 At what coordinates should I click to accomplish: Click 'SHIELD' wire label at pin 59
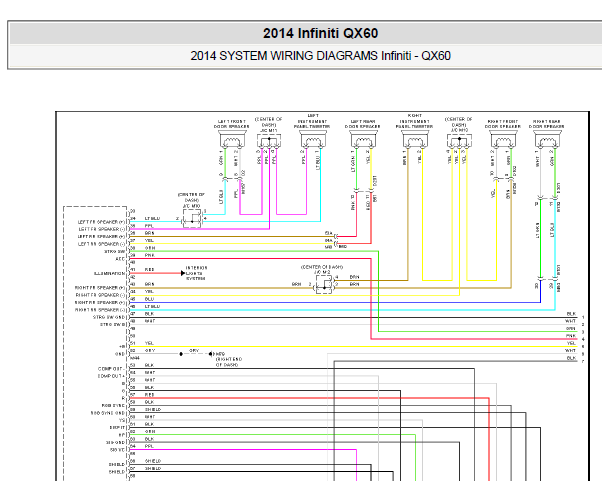(153, 409)
